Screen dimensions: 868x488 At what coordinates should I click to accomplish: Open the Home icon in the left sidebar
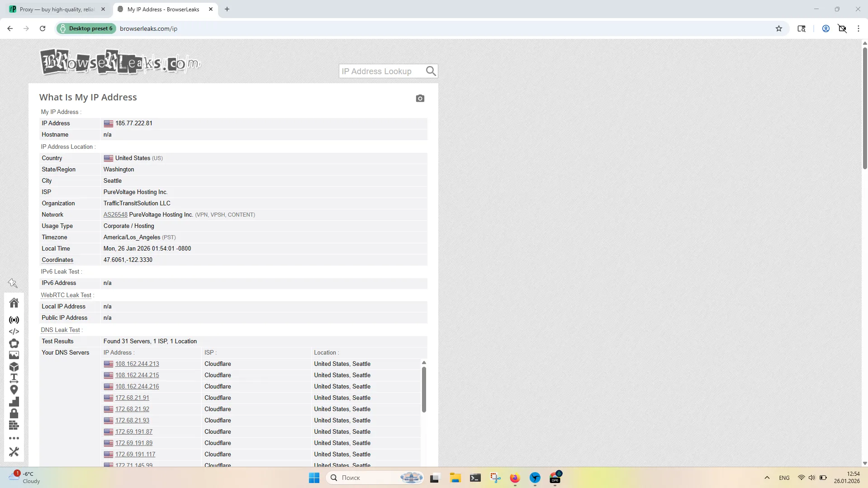(14, 303)
